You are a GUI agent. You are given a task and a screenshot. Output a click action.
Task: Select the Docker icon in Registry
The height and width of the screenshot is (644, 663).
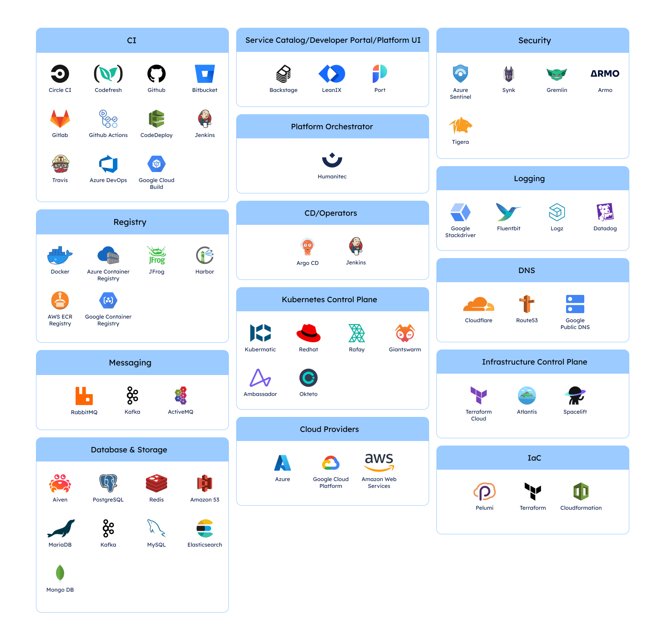pyautogui.click(x=60, y=255)
